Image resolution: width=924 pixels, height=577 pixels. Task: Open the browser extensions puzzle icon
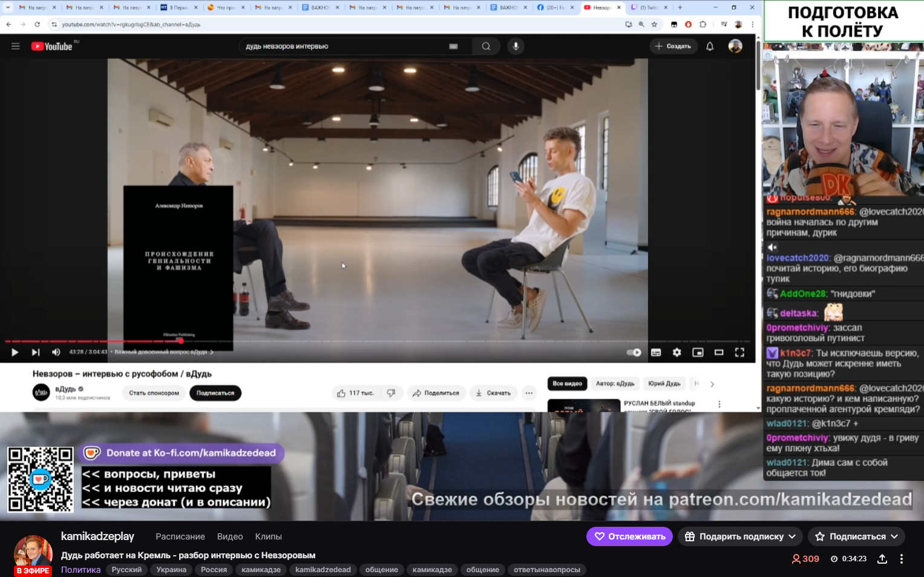point(703,24)
